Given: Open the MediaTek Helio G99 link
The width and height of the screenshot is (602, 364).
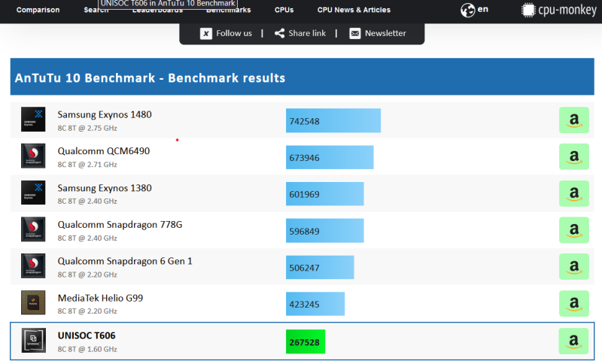Looking at the screenshot, I should pos(100,298).
